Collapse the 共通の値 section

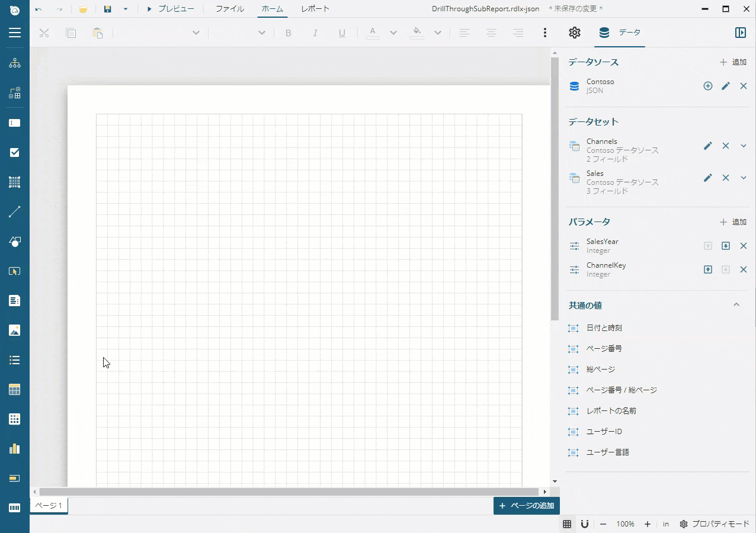[x=736, y=305]
